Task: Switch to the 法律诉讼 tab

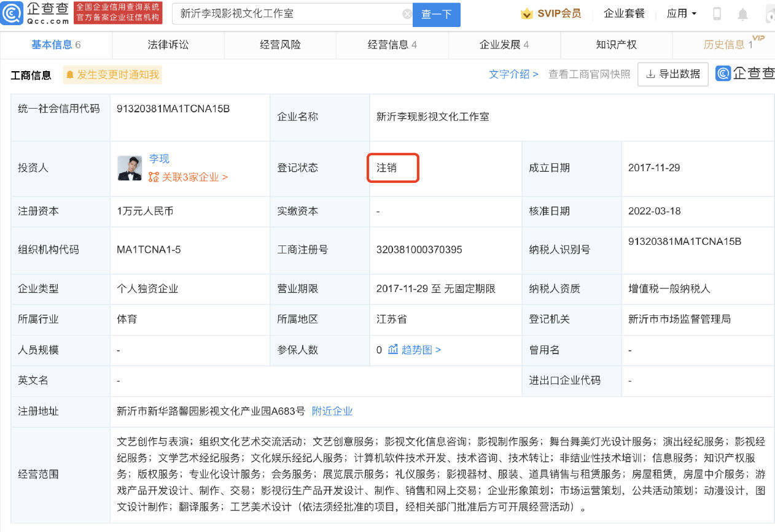Action: pyautogui.click(x=168, y=45)
